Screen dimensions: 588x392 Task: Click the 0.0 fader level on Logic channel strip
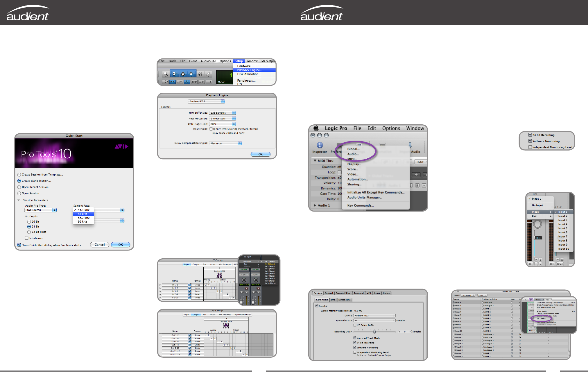click(x=538, y=238)
